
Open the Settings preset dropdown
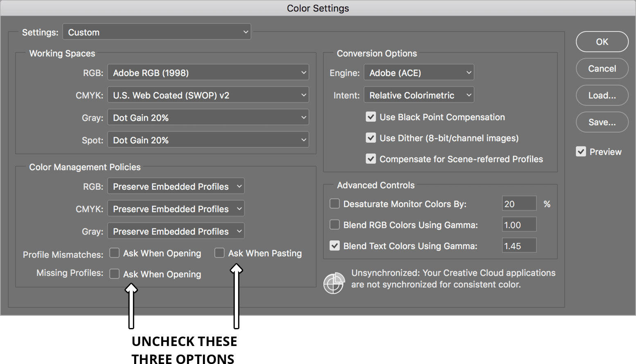(x=157, y=31)
